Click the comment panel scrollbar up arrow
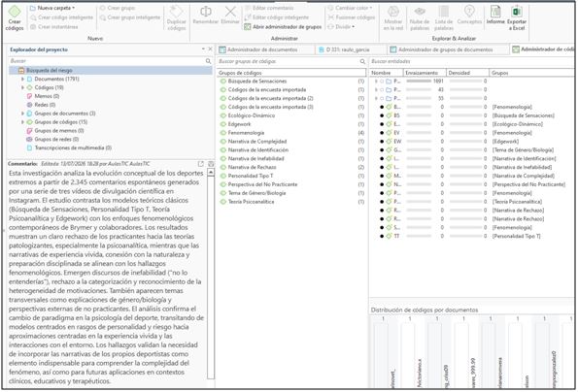 point(211,172)
